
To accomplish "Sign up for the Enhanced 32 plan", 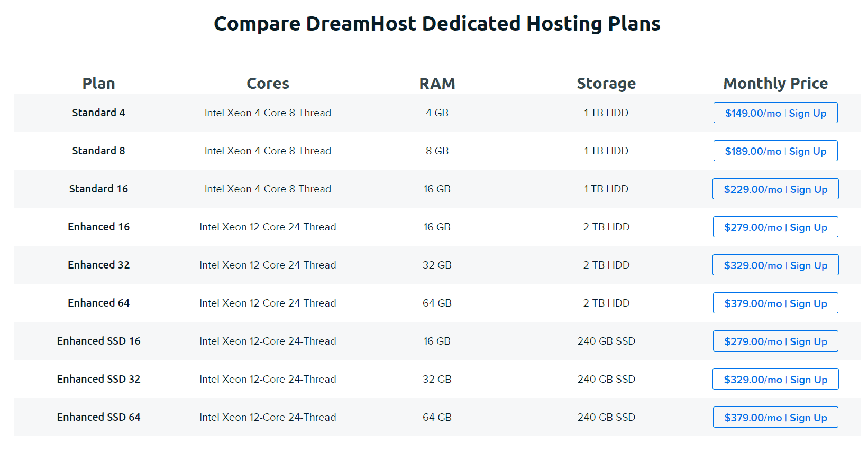I will [x=775, y=265].
